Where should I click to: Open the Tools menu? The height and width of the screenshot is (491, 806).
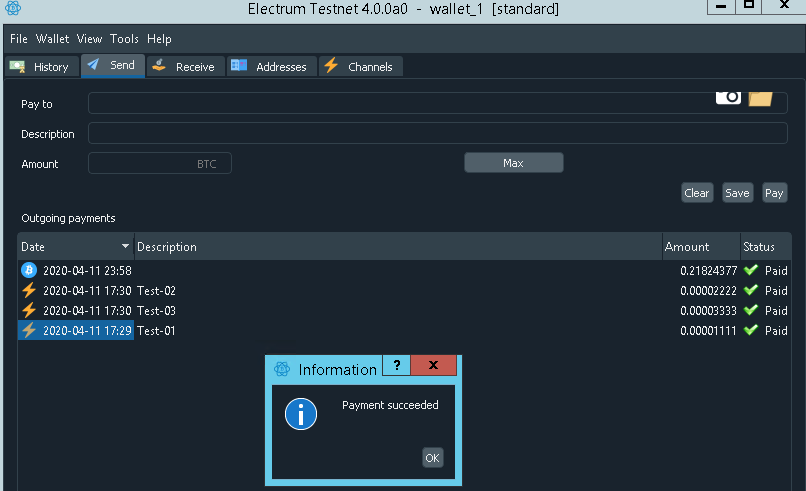click(124, 39)
